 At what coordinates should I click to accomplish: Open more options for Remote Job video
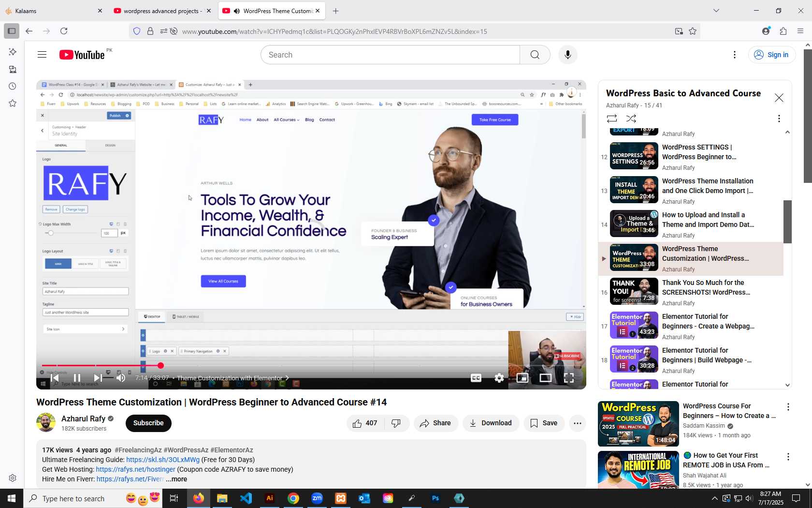(x=788, y=456)
